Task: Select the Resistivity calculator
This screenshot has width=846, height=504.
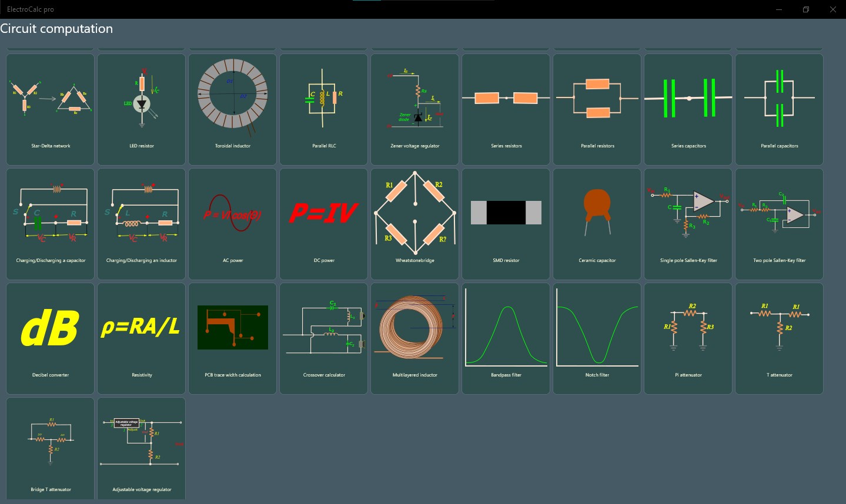Action: click(x=141, y=338)
